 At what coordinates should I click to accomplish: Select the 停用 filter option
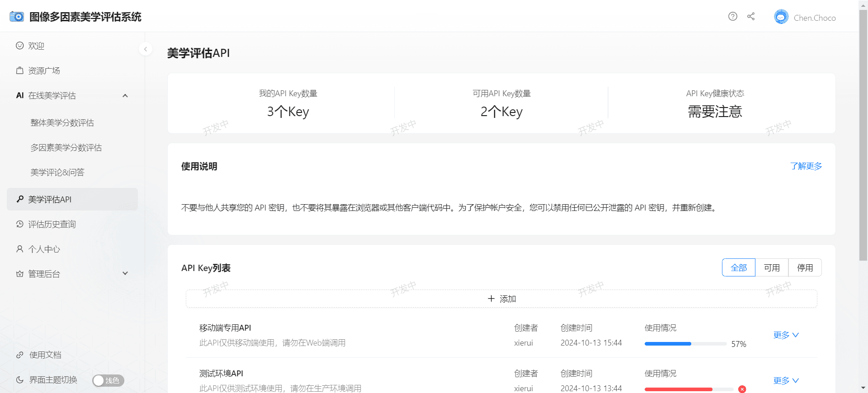[x=805, y=268]
